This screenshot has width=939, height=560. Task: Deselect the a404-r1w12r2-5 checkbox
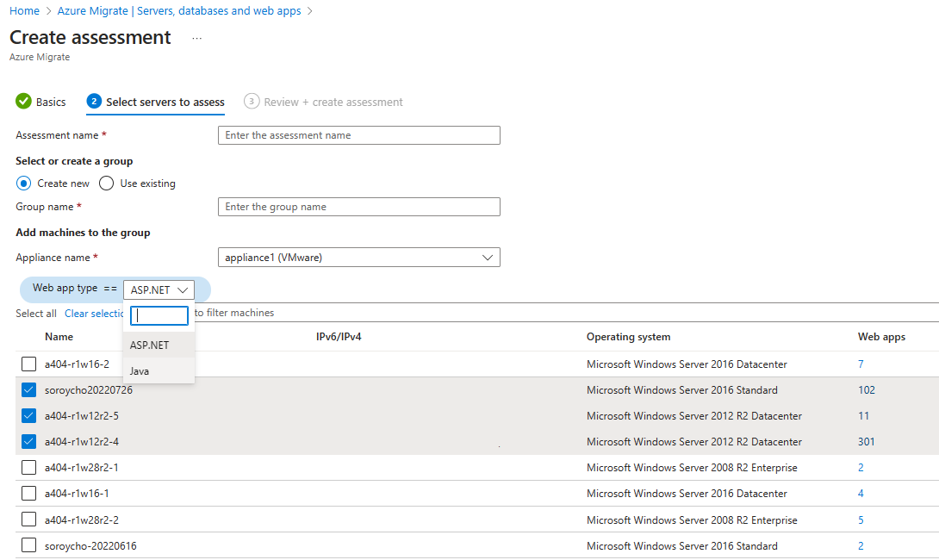tap(28, 415)
